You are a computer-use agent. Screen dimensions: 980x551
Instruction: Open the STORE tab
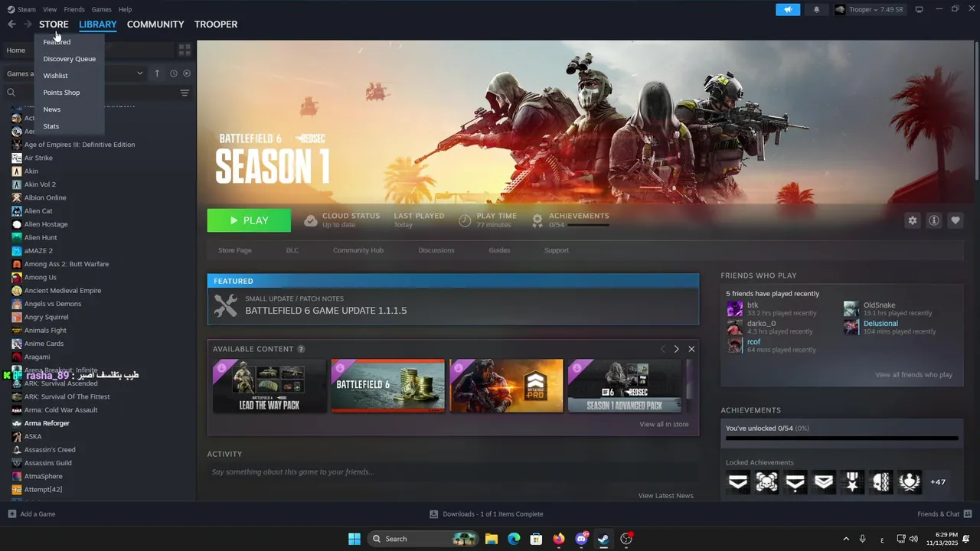(54, 24)
